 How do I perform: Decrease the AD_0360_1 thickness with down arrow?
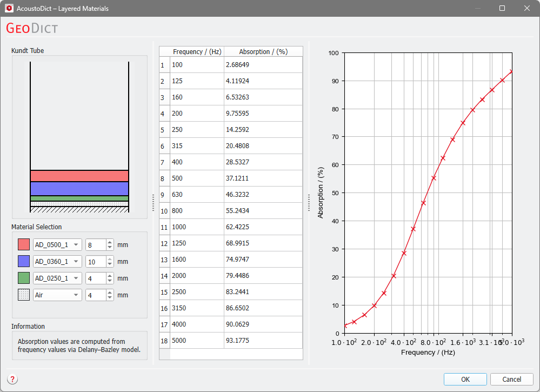(x=110, y=264)
